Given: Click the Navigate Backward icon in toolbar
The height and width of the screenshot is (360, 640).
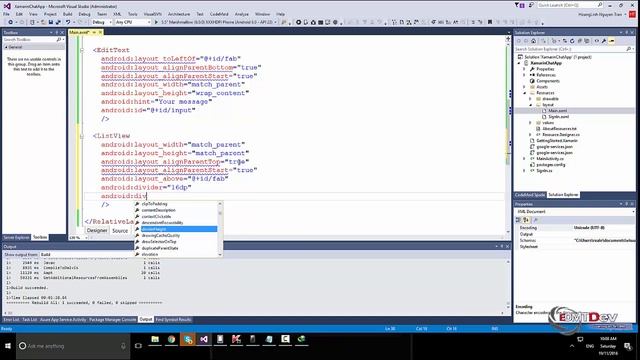Looking at the screenshot, I should click(10, 22).
